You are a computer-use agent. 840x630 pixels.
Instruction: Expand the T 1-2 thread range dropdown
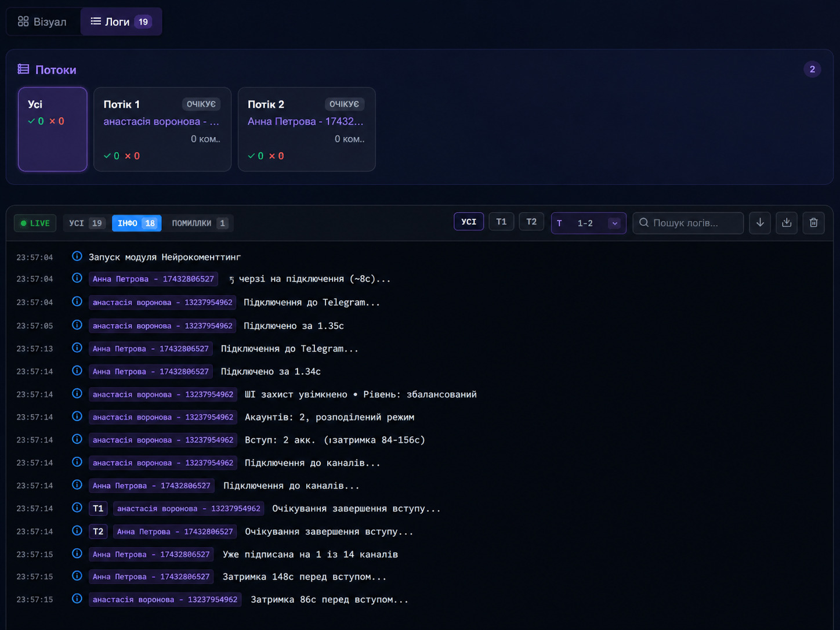point(588,223)
